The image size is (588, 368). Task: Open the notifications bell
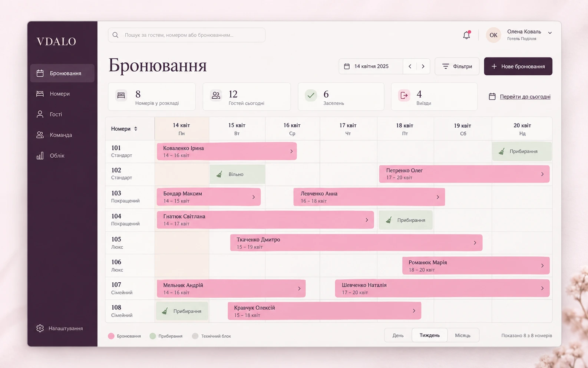click(x=466, y=35)
